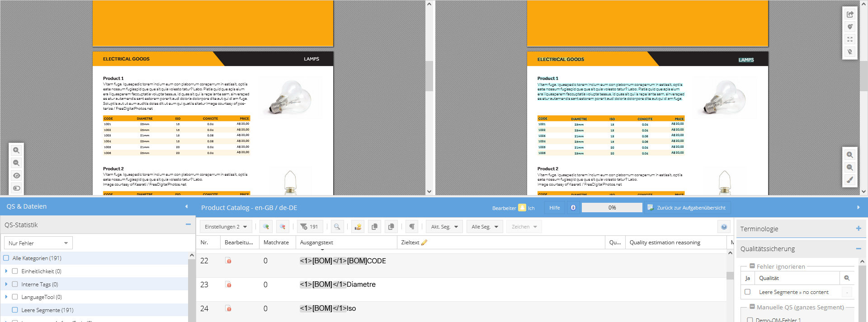Open the Akt. Seg. menu
The image size is (868, 322).
point(444,227)
